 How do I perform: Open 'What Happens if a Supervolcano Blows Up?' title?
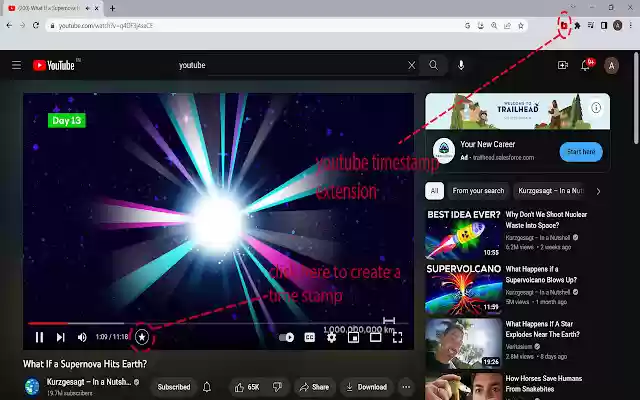point(541,274)
